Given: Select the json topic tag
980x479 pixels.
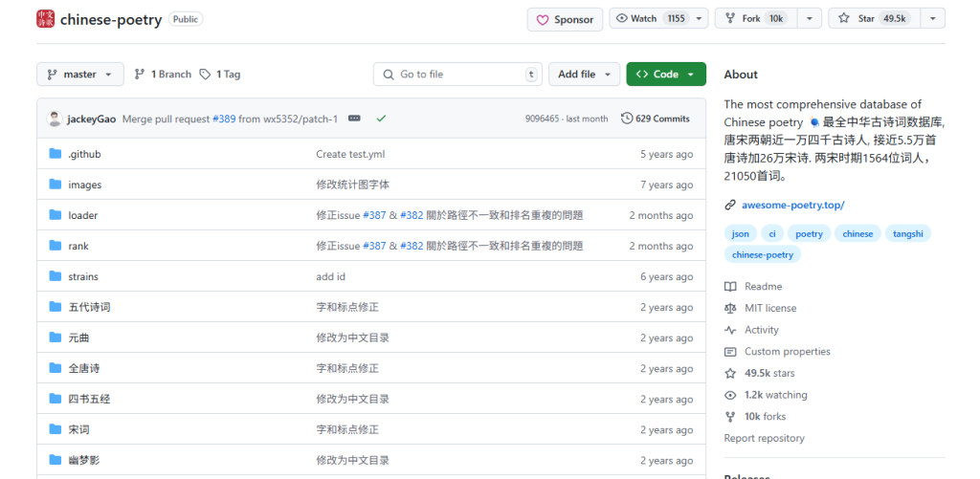Looking at the screenshot, I should point(740,233).
